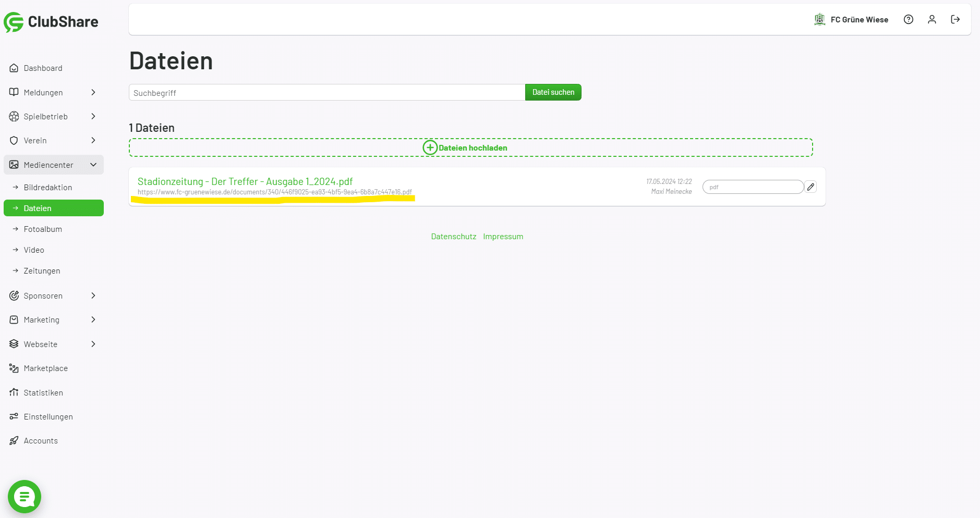
Task: Click the logout icon in header
Action: click(955, 19)
